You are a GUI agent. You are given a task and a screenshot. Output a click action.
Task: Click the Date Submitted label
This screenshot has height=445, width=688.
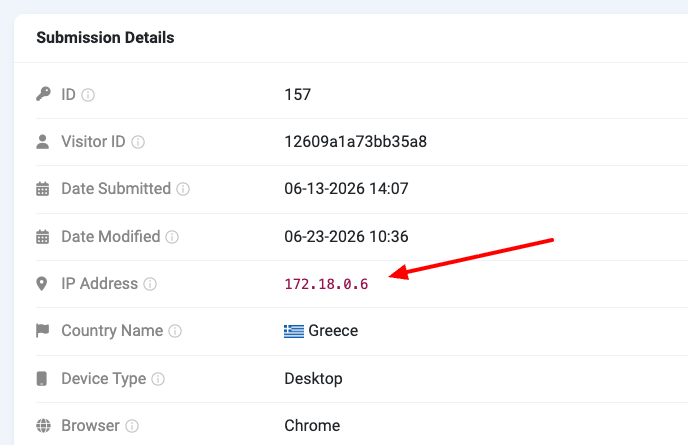coord(116,188)
